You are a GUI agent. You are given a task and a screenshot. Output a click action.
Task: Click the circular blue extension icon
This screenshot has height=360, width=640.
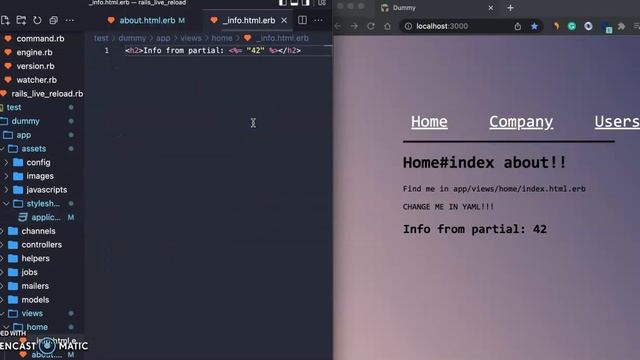[588, 26]
